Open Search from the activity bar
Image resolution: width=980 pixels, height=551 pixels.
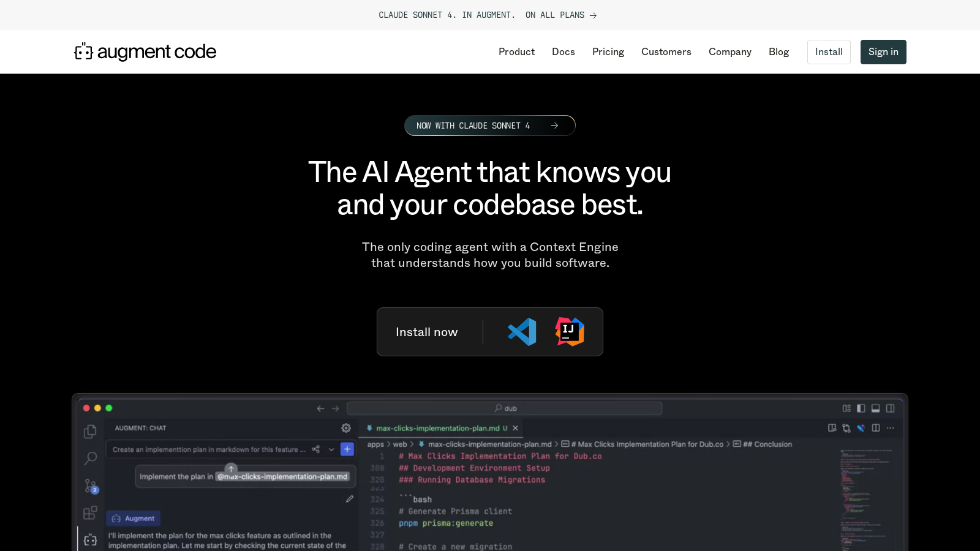pyautogui.click(x=91, y=458)
